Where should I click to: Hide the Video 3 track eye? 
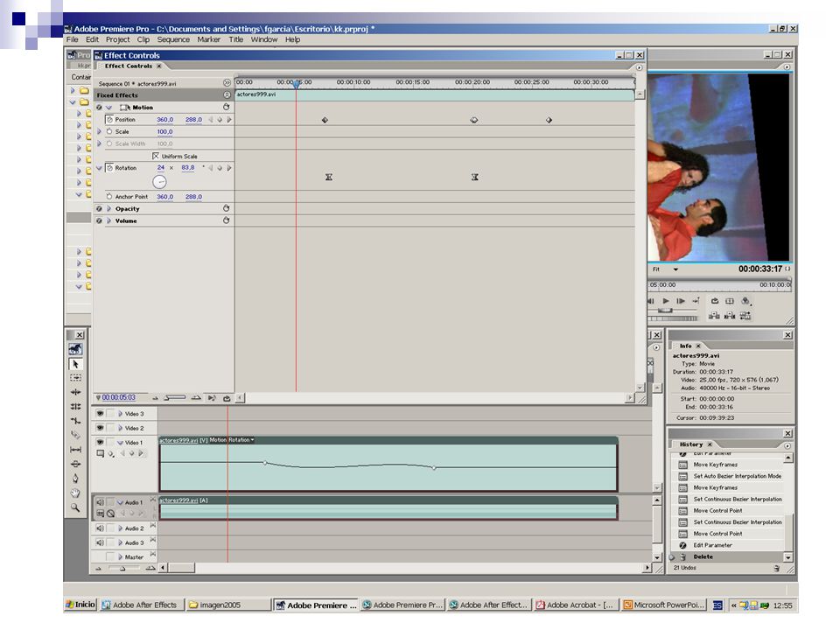[x=100, y=414]
